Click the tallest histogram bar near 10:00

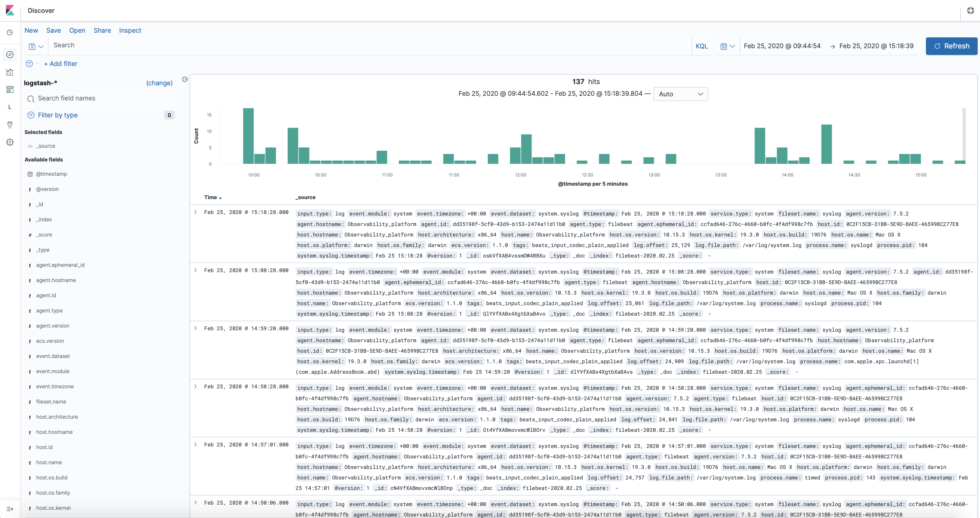pyautogui.click(x=248, y=136)
